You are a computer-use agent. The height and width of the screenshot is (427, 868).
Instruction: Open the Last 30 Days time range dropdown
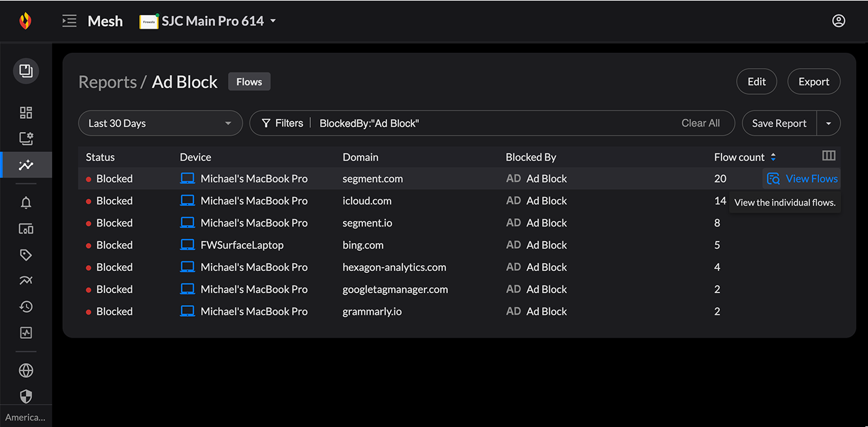click(160, 123)
